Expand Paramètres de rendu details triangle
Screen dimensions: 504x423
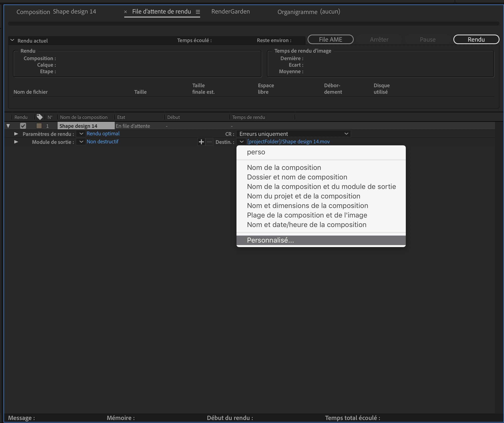pos(16,134)
